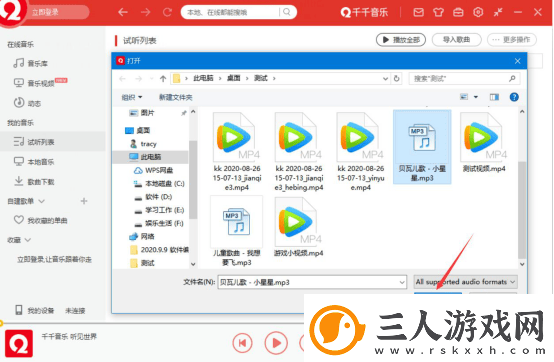Select jianqie3_hebing.mp4 file

click(299, 152)
